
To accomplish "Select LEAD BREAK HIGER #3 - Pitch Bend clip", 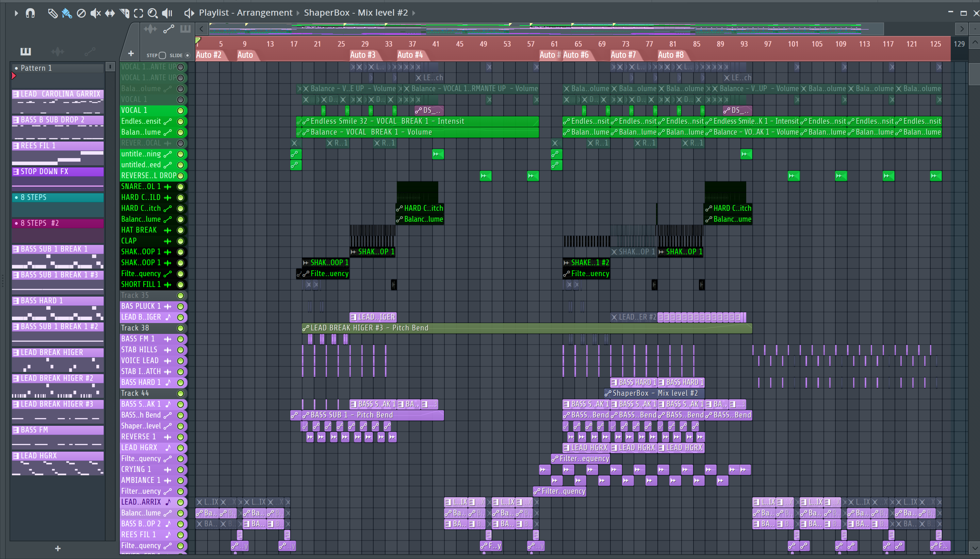I will point(527,328).
